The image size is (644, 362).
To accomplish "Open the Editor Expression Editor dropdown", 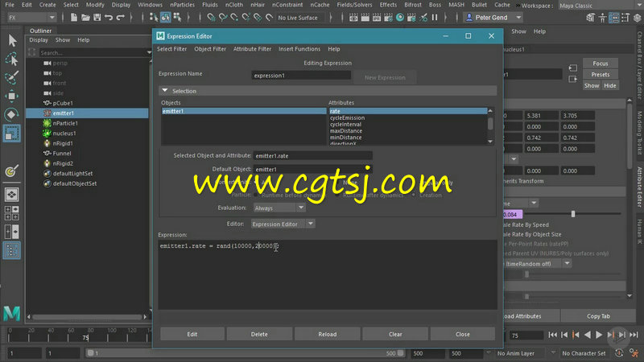I will click(283, 224).
